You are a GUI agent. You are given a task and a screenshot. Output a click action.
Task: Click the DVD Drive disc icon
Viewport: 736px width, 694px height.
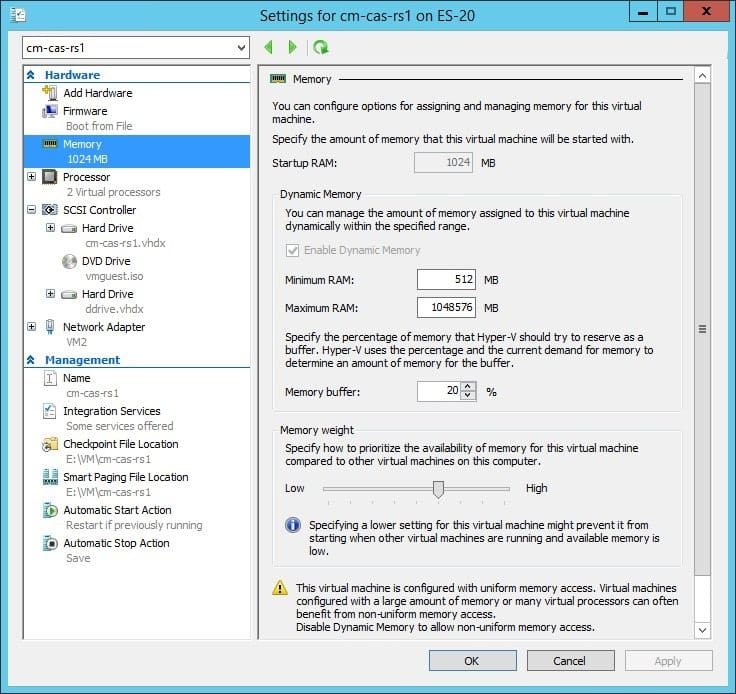click(69, 261)
